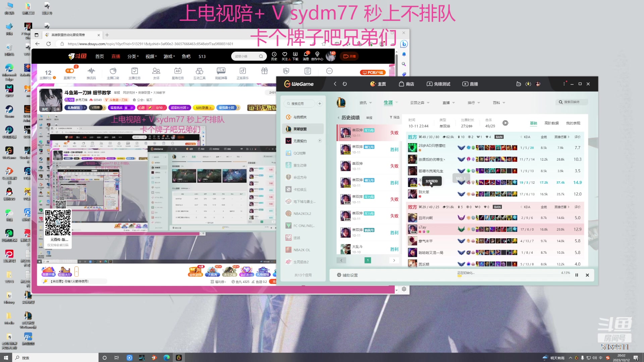Click the 辅助设置 settings button
This screenshot has width=644, height=362.
click(347, 275)
